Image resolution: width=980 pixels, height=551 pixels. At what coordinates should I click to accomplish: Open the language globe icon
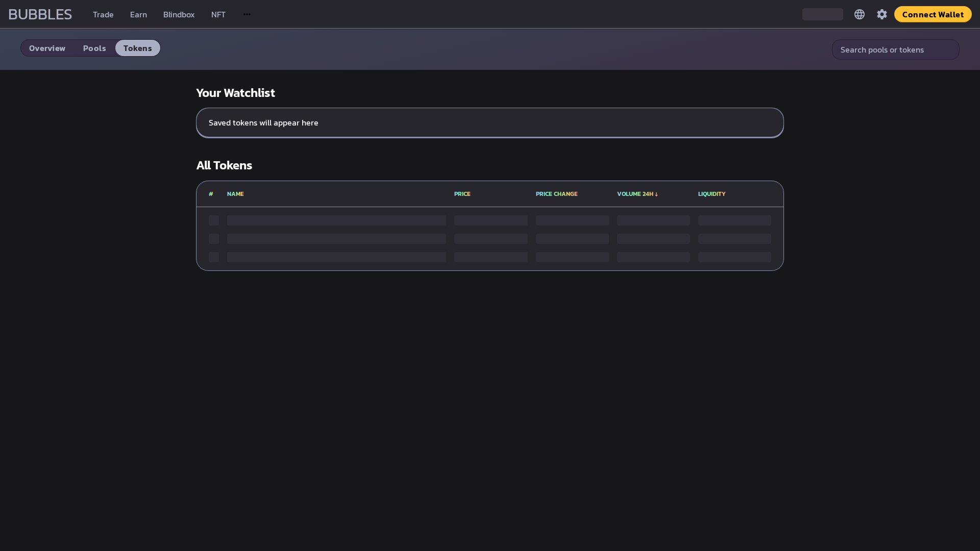click(860, 14)
